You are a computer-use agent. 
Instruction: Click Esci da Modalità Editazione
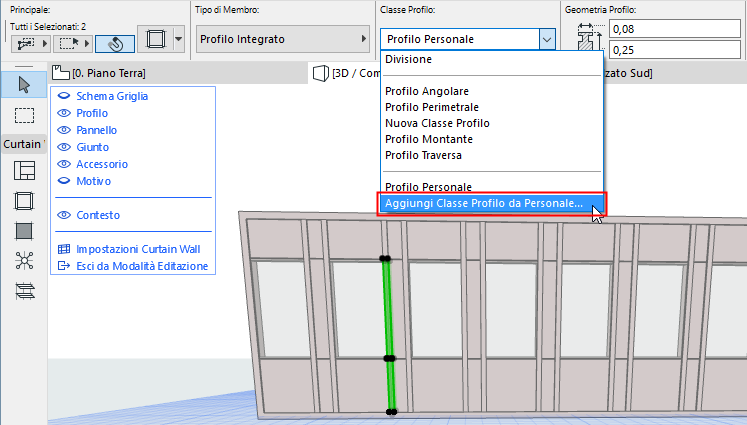coord(142,266)
